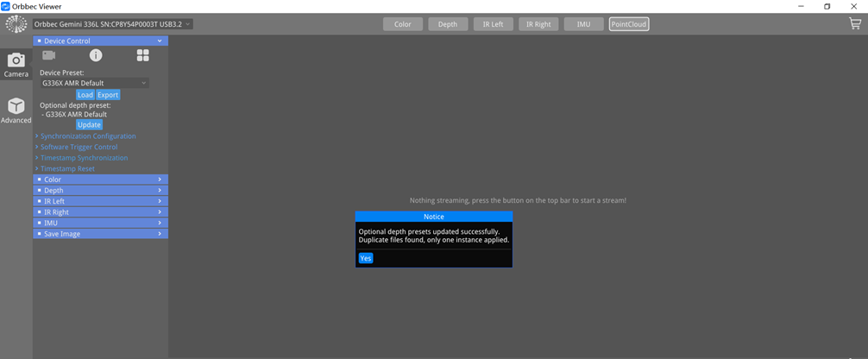Open the Camera sidebar tab
Viewport: 868px width, 359px height.
[16, 64]
